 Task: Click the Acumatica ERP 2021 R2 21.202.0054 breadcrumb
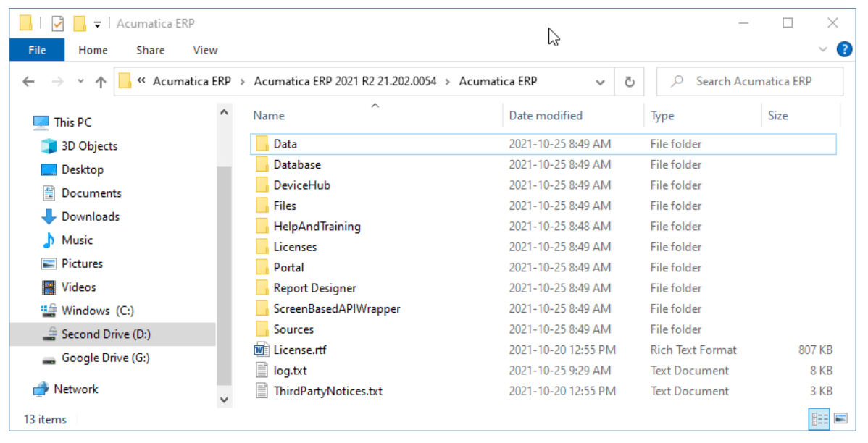click(x=345, y=81)
